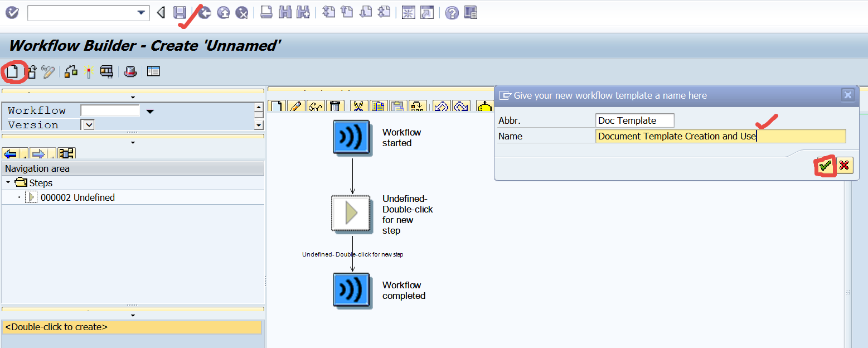This screenshot has height=348, width=868.
Task: Cut selection with the scissors icon
Action: pos(358,106)
